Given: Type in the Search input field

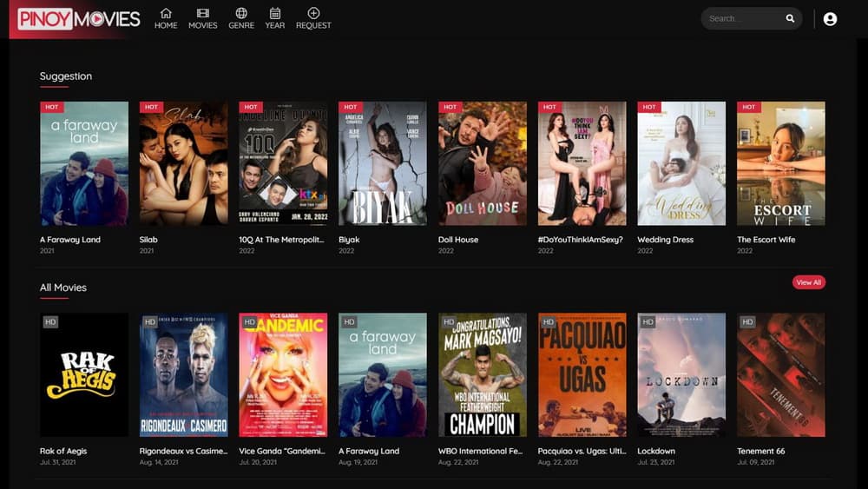Looking at the screenshot, I should [742, 18].
